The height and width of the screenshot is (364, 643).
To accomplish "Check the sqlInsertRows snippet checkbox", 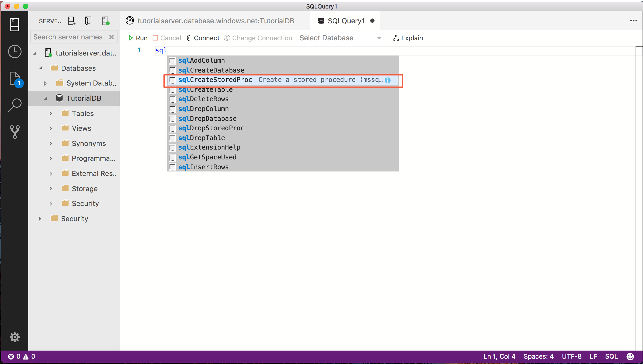I will (x=172, y=167).
